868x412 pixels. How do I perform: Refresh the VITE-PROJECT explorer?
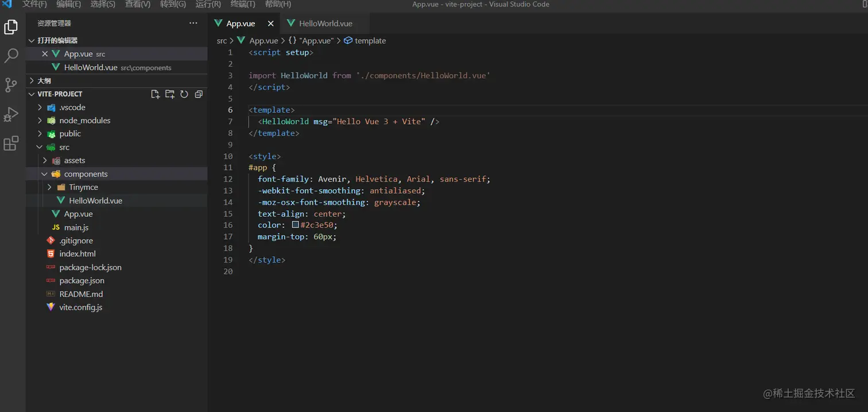click(x=184, y=94)
